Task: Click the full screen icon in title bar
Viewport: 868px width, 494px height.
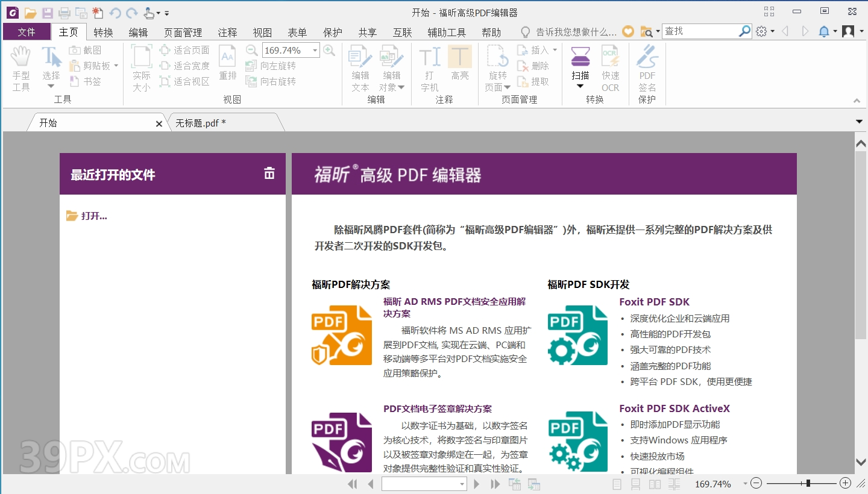Action: (769, 11)
